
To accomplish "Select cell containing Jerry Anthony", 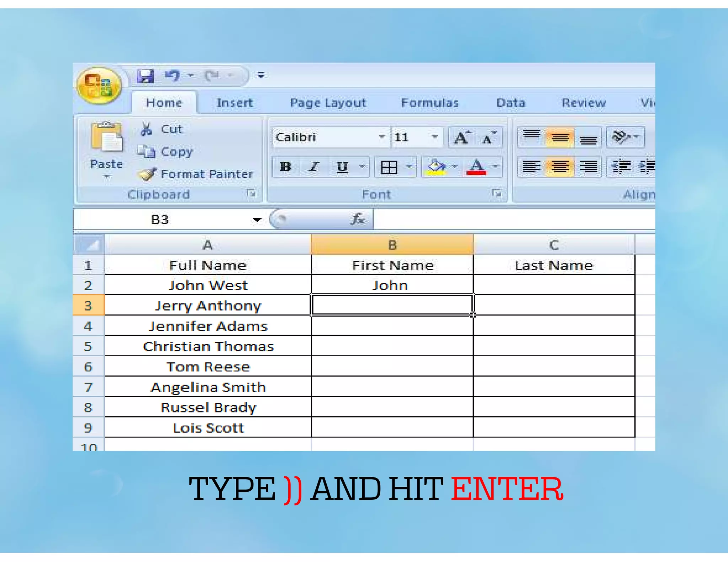I will click(208, 306).
